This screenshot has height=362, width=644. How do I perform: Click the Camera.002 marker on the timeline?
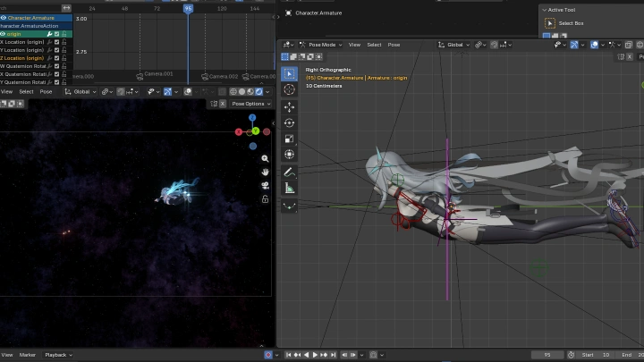(205, 76)
